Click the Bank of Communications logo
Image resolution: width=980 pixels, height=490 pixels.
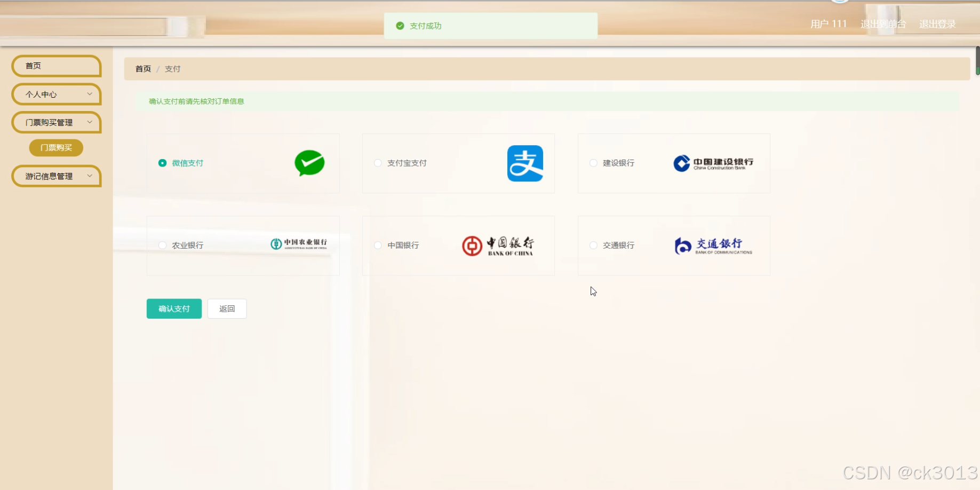click(713, 246)
